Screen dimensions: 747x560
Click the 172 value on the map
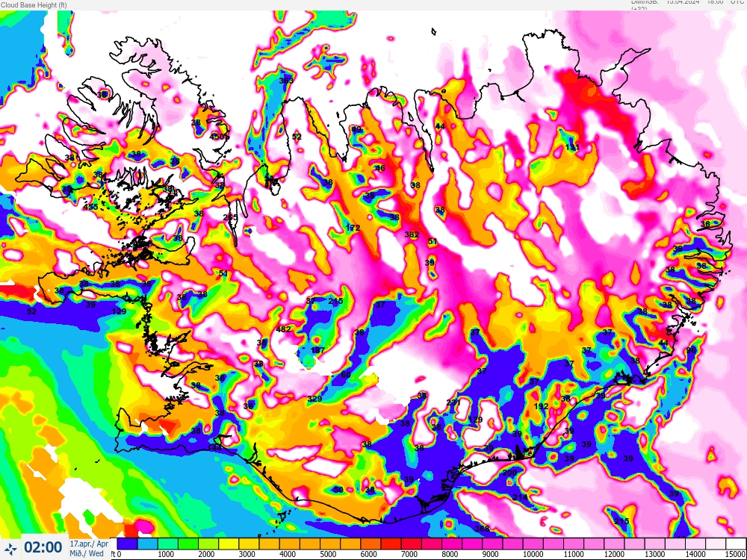coord(353,228)
